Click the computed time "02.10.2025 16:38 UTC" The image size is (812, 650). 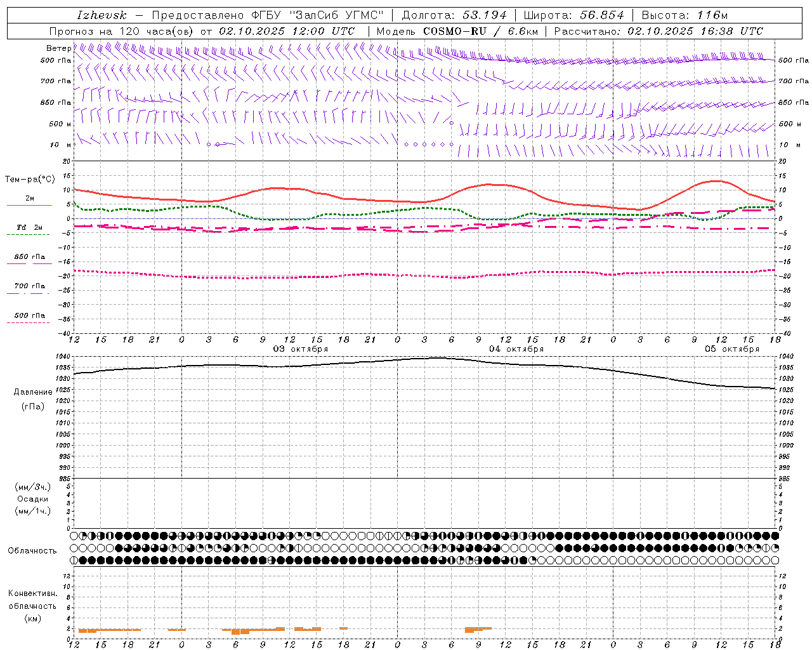pyautogui.click(x=695, y=31)
